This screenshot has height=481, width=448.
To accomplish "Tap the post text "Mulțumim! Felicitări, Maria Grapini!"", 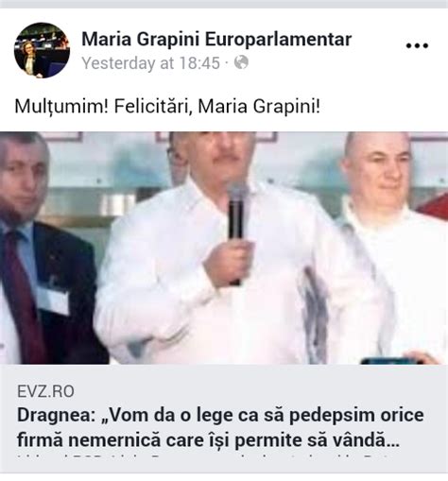I will pos(167,106).
